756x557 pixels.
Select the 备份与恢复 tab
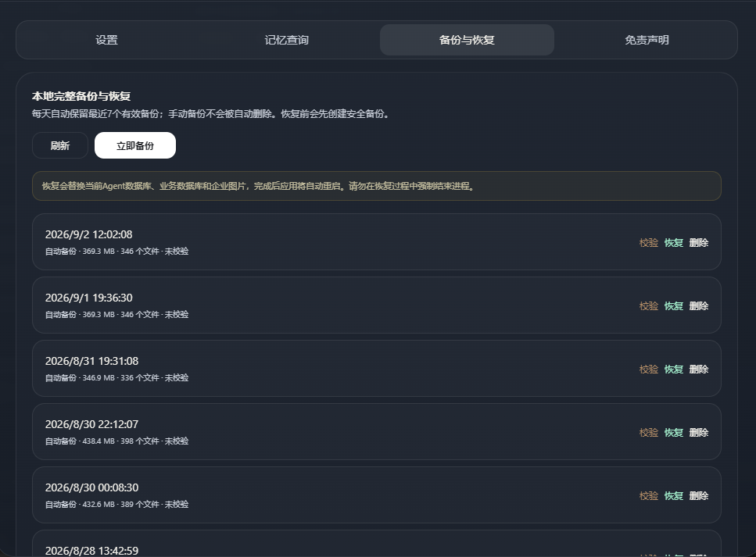pyautogui.click(x=467, y=40)
